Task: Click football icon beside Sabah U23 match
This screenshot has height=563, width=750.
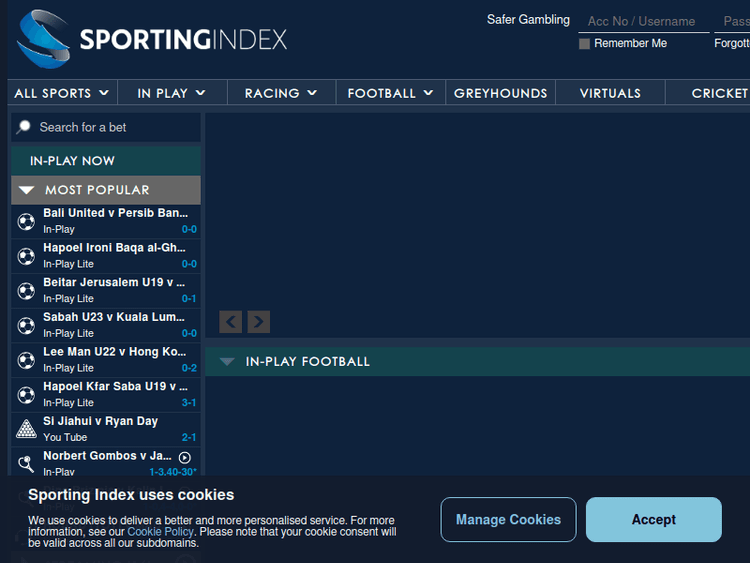Action: point(26,326)
